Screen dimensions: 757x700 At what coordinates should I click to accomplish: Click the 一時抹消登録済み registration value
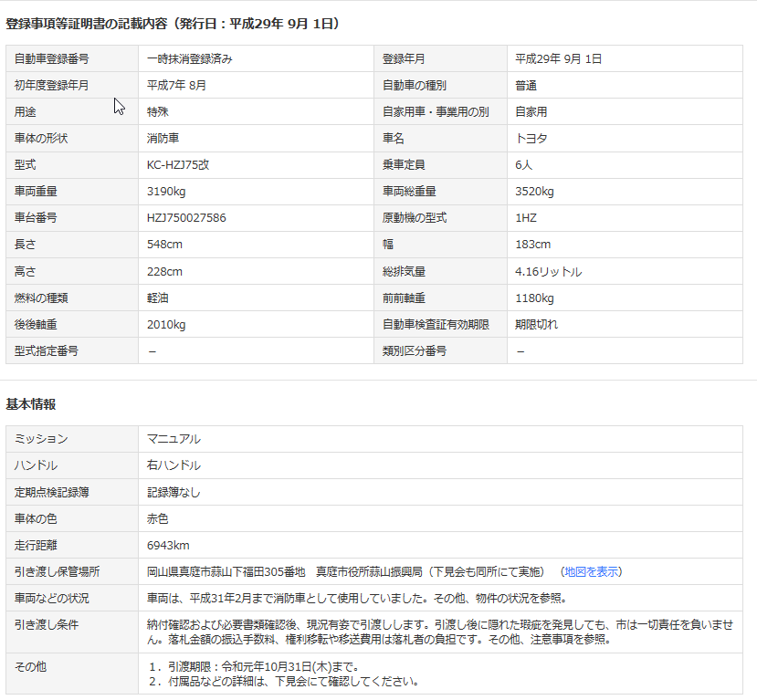[x=189, y=59]
